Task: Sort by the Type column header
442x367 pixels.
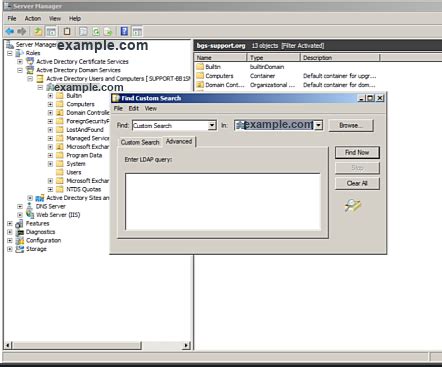Action: pos(273,58)
